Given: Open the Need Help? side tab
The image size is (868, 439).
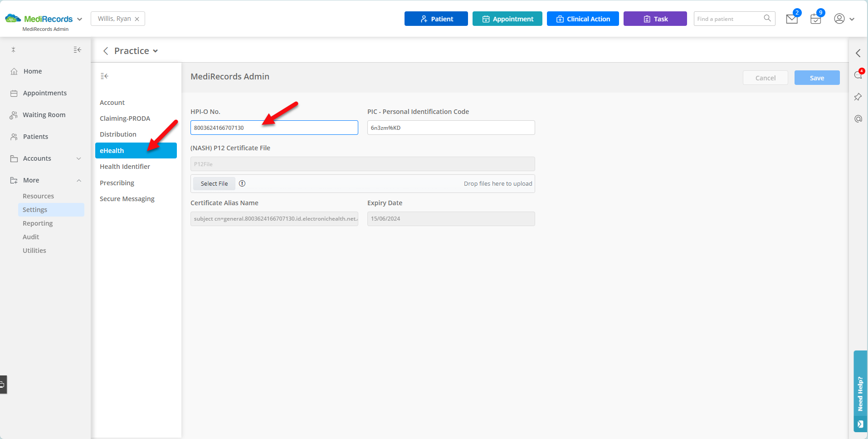Looking at the screenshot, I should pyautogui.click(x=860, y=391).
